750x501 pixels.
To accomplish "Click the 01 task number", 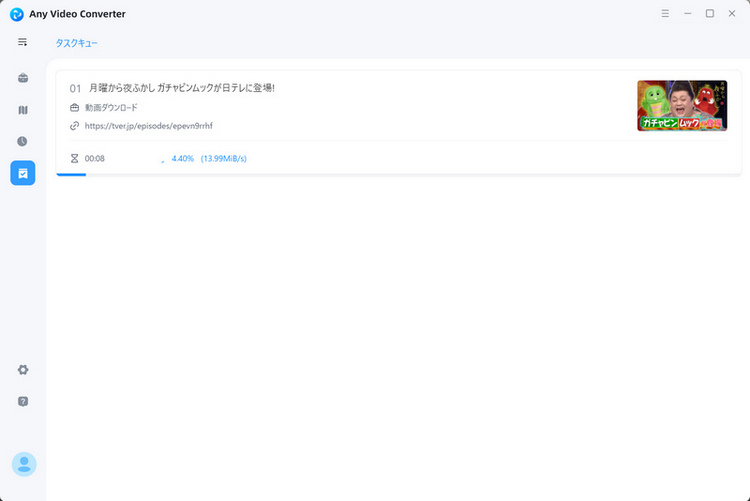I will point(75,89).
